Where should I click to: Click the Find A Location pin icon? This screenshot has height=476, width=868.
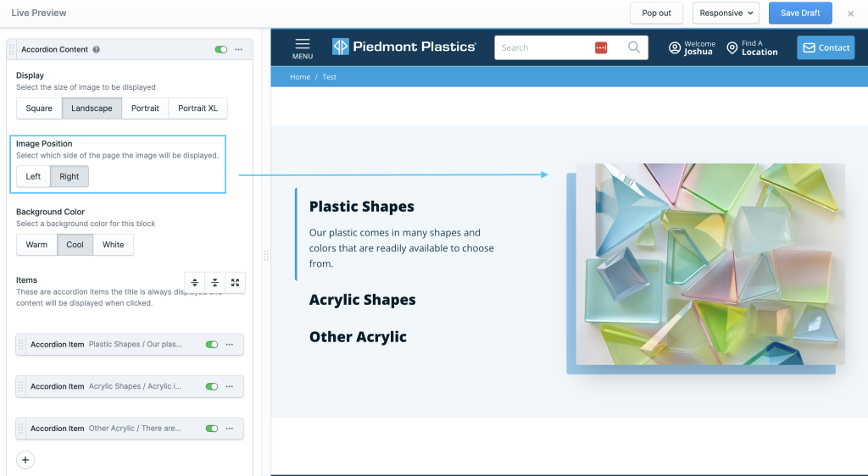pyautogui.click(x=732, y=48)
